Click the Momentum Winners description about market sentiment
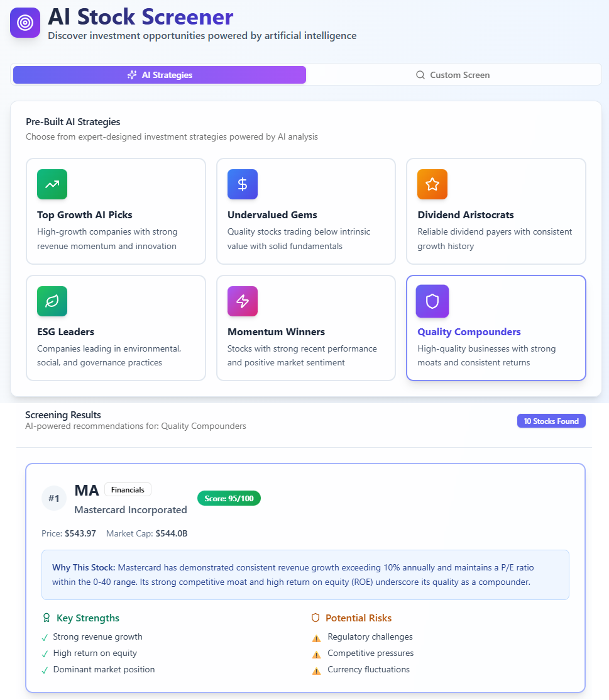This screenshot has width=609, height=700. coord(302,355)
